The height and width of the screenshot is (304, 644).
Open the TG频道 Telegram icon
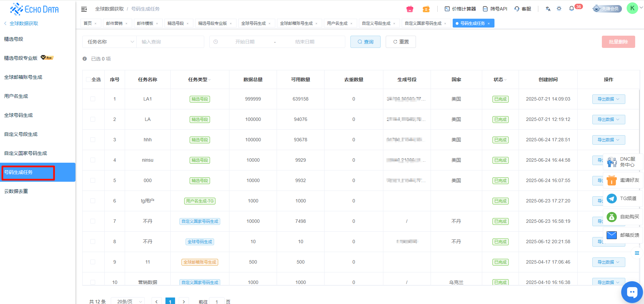pyautogui.click(x=612, y=198)
